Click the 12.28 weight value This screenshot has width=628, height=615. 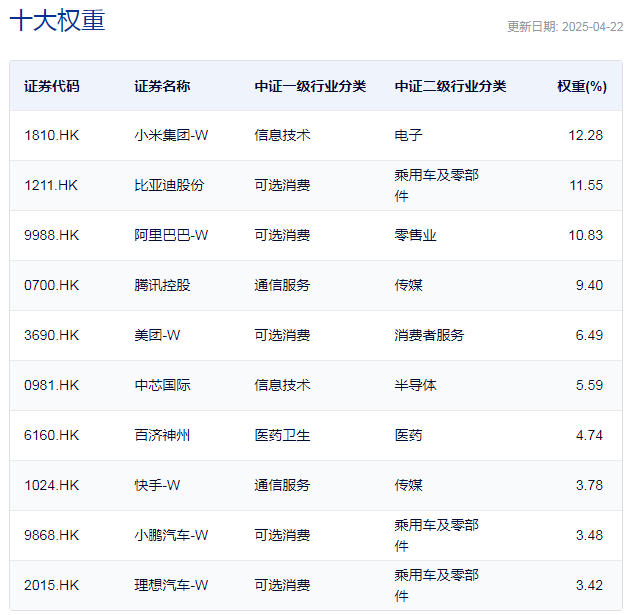[x=588, y=135]
